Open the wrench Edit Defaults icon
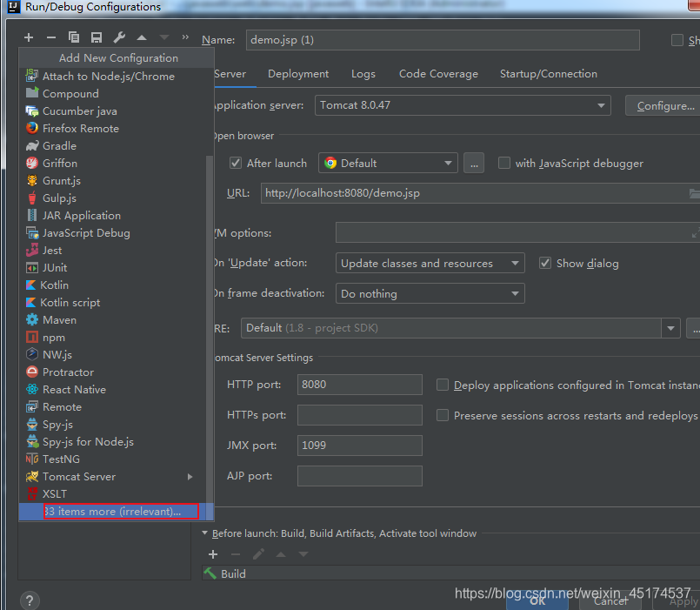The image size is (700, 610). pyautogui.click(x=119, y=37)
